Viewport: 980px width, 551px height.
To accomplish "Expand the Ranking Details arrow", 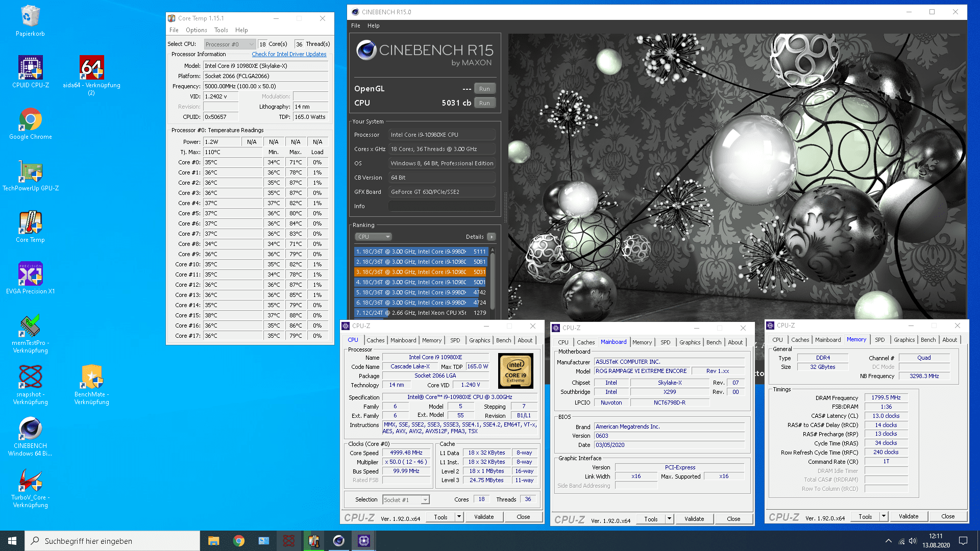I will point(492,237).
